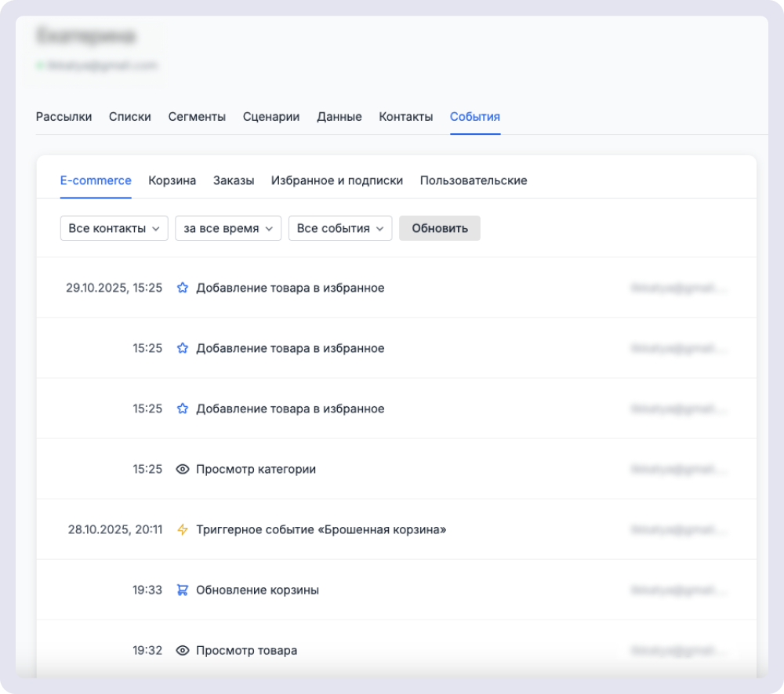The height and width of the screenshot is (694, 784).
Task: Open the «Заказы» sub-tab
Action: pyautogui.click(x=232, y=180)
